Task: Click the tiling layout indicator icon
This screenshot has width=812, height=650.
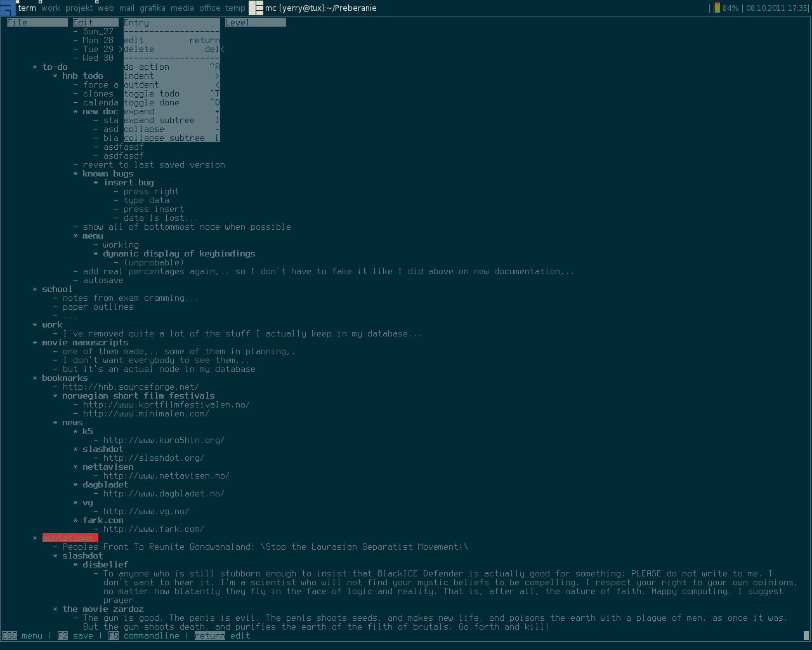Action: tap(256, 8)
